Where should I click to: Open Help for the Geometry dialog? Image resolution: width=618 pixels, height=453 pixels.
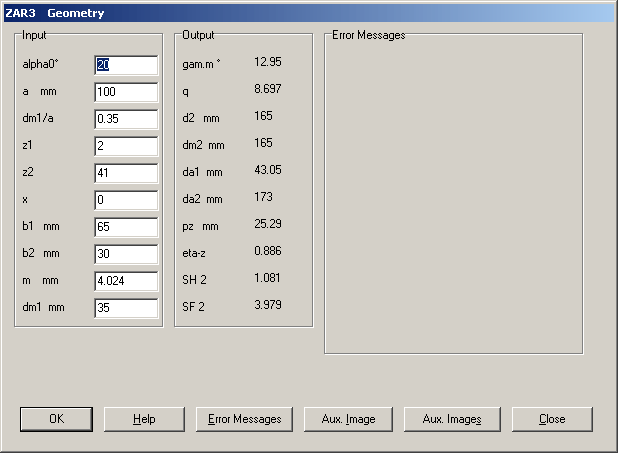[x=144, y=419]
